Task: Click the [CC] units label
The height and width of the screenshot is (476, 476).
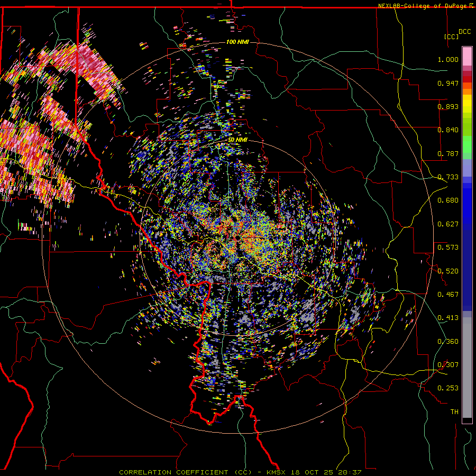Action: pos(452,36)
